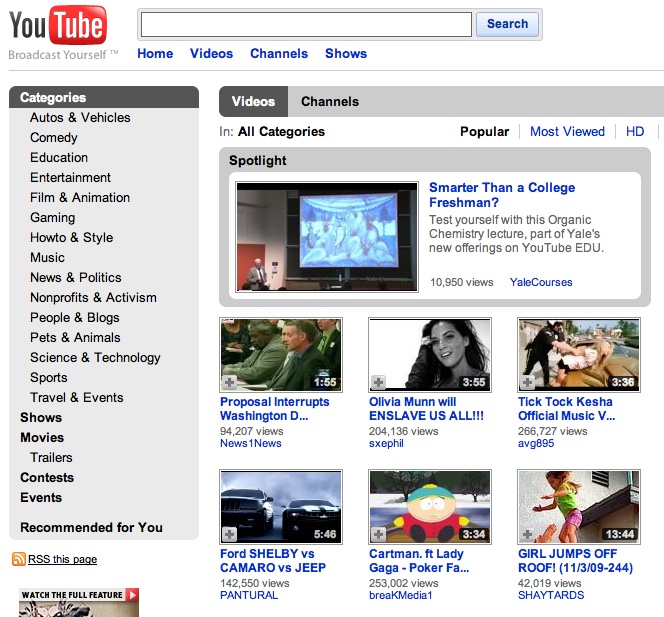Add Proposal Interrupts video to queue via plus icon
The width and height of the screenshot is (664, 617).
(230, 382)
